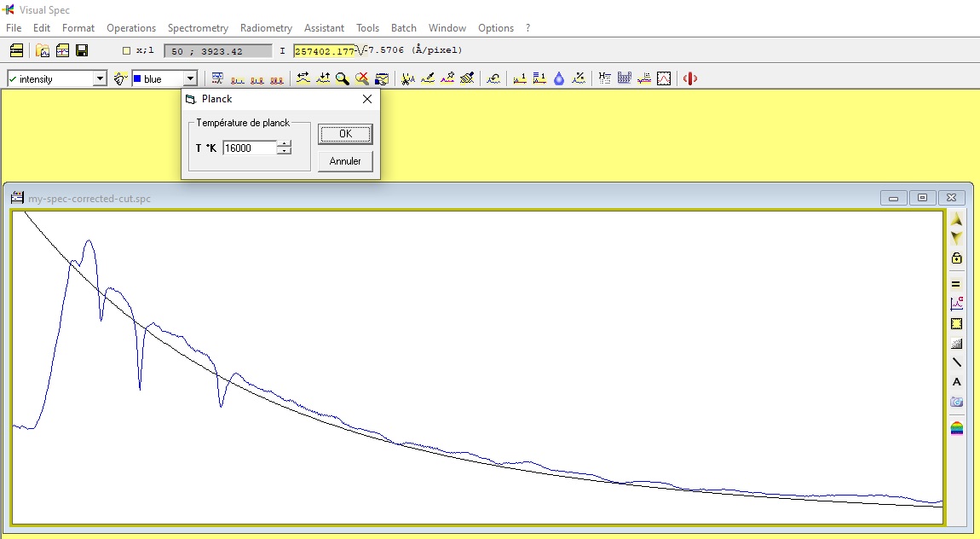This screenshot has height=539, width=980.
Task: Maximize the my-spec-corrected-cut.spc window
Action: click(922, 198)
